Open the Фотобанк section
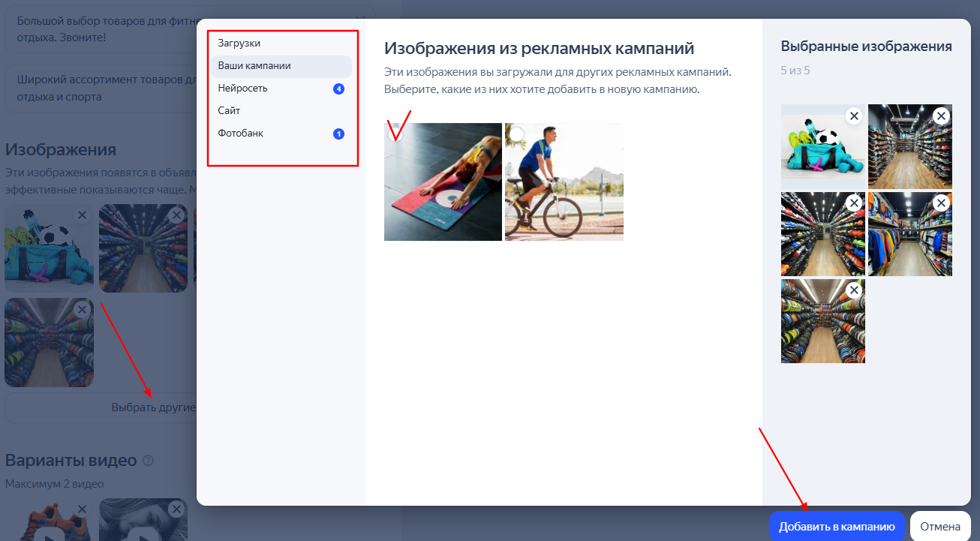Screen dimensions: 980x541 [281, 134]
